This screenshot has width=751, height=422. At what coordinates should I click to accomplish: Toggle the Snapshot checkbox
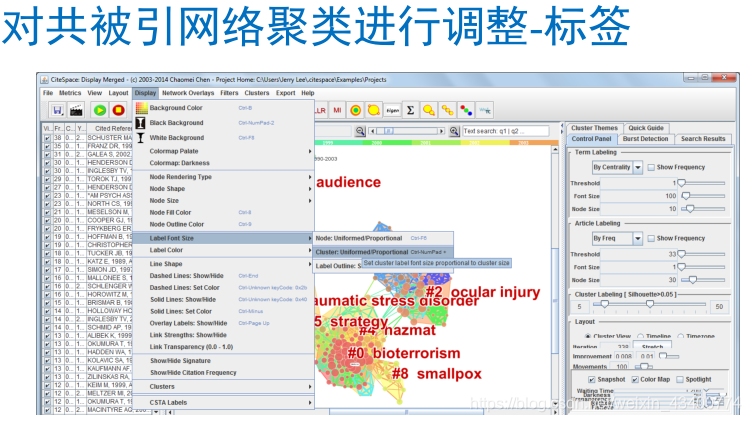[592, 379]
